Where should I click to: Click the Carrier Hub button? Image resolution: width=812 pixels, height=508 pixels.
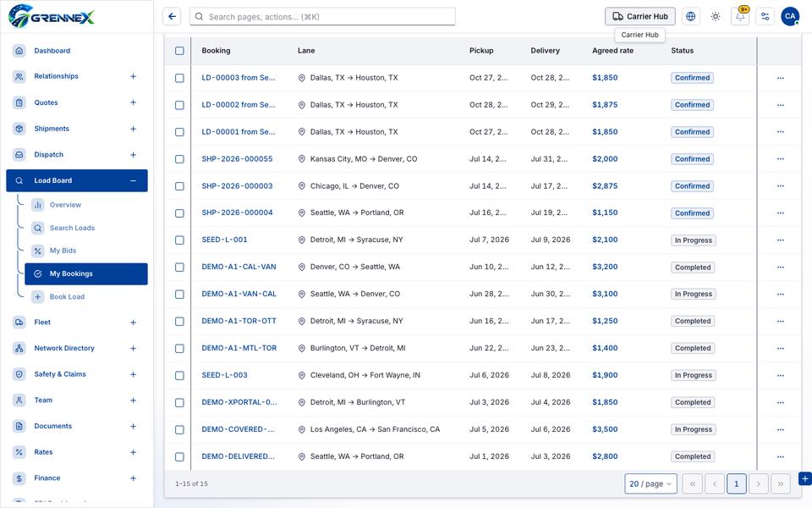tap(640, 17)
